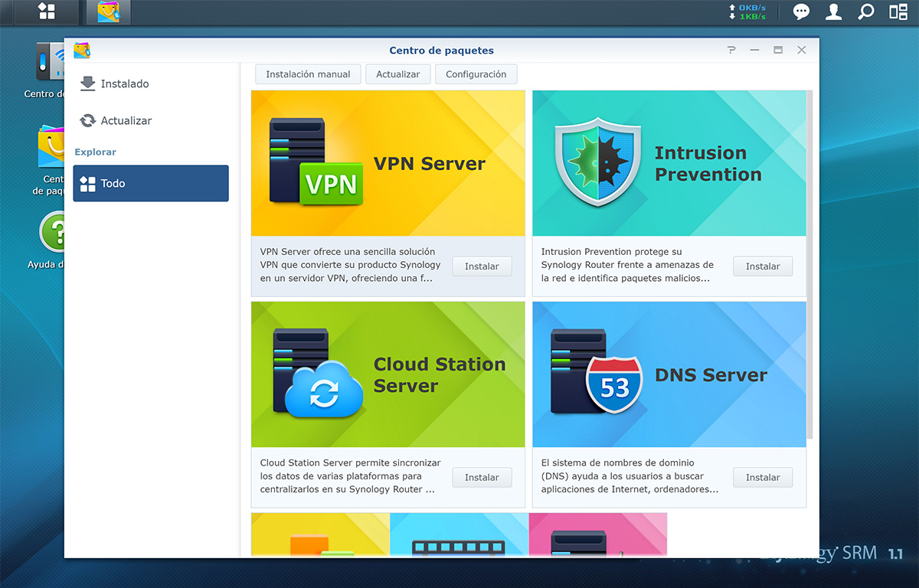
Task: Install Cloud Station Server package
Action: point(482,477)
